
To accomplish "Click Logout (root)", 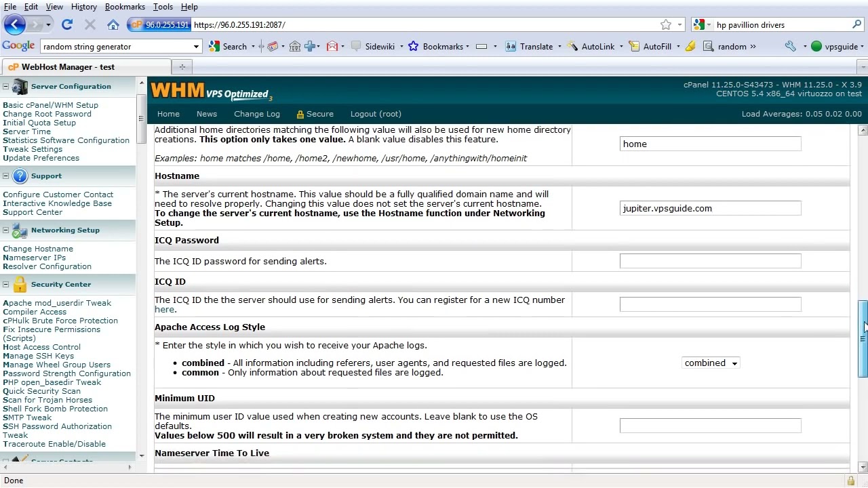I will (x=376, y=114).
